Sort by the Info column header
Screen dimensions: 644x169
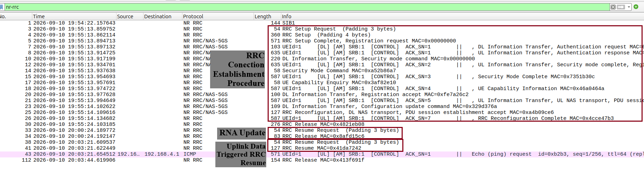[462, 16]
